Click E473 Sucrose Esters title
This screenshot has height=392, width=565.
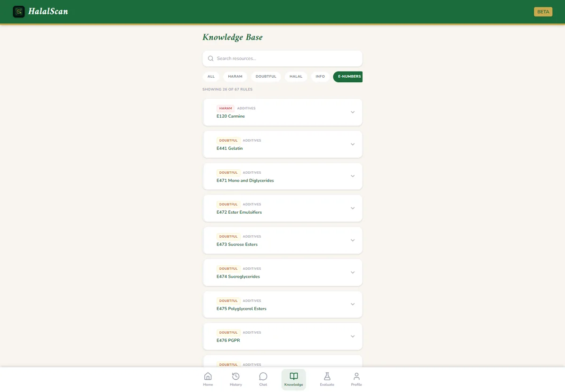237,245
